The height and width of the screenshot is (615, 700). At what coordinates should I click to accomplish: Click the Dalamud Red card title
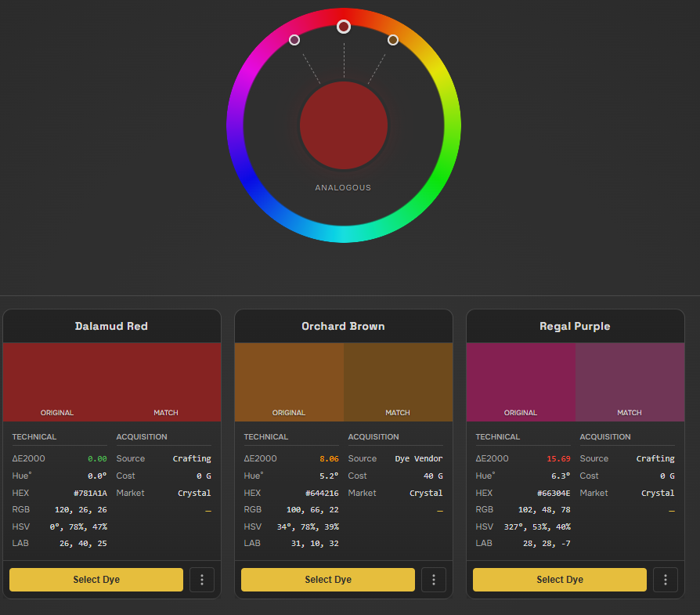(111, 326)
